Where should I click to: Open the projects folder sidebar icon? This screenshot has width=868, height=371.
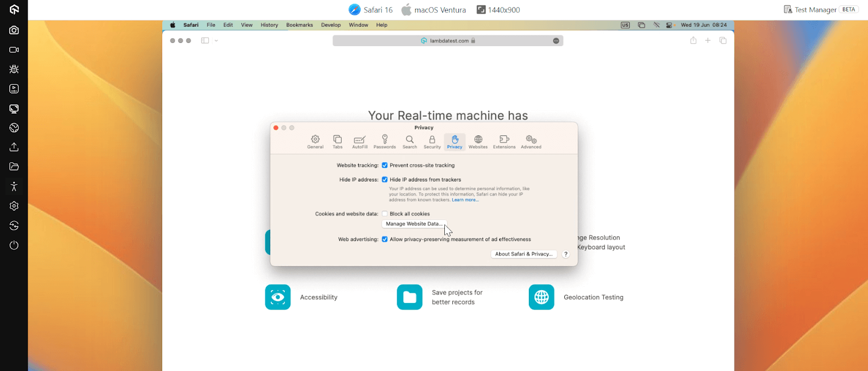(x=14, y=167)
